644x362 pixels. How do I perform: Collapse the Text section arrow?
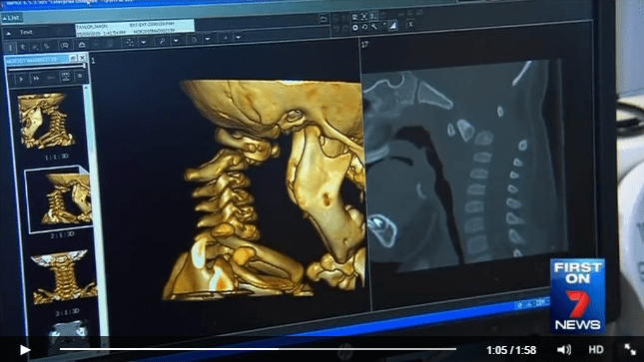9,33
